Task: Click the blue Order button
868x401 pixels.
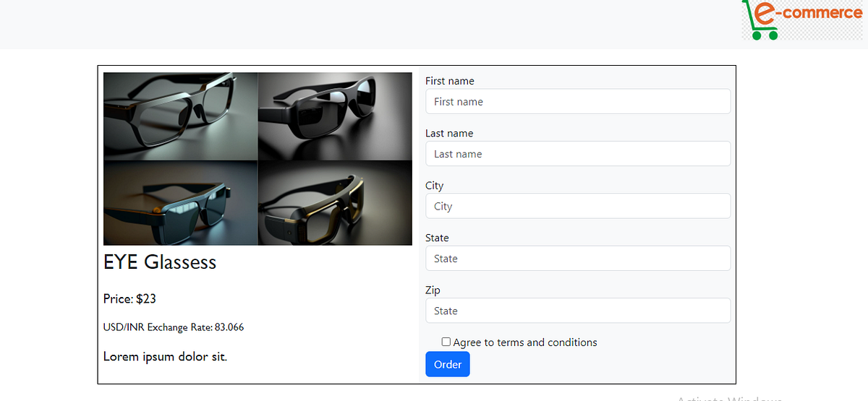Action: pos(448,364)
